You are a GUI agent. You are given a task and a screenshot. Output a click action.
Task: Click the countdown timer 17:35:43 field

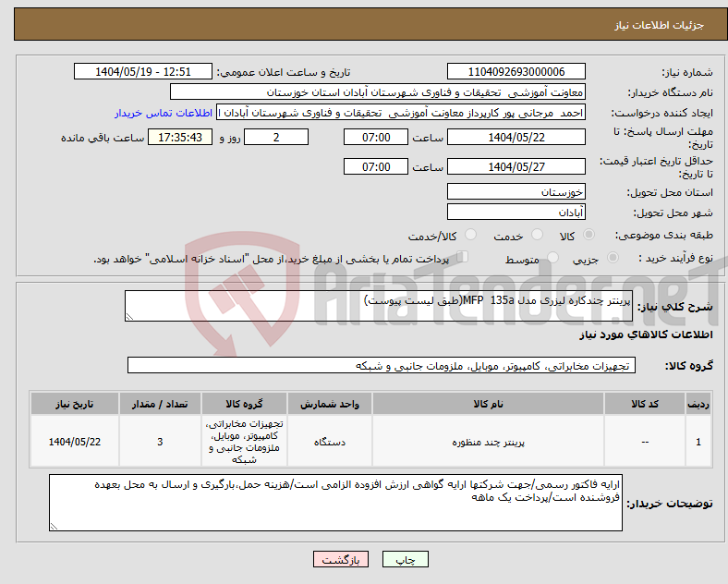click(x=180, y=138)
